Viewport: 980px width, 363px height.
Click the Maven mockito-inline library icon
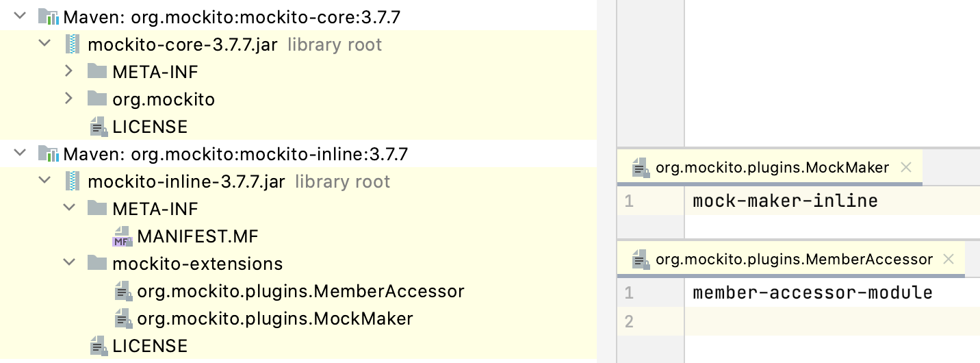(48, 154)
